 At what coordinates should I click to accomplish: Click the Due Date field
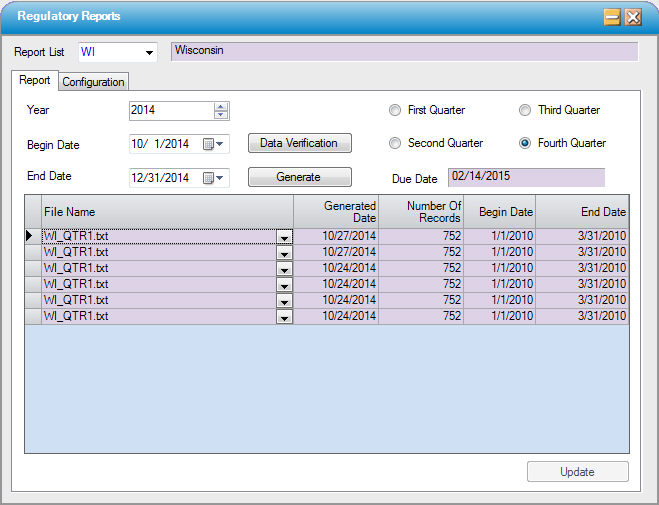pyautogui.click(x=526, y=177)
